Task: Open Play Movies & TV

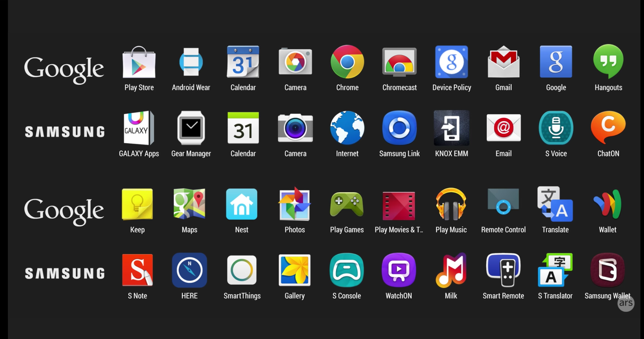Action: [399, 206]
